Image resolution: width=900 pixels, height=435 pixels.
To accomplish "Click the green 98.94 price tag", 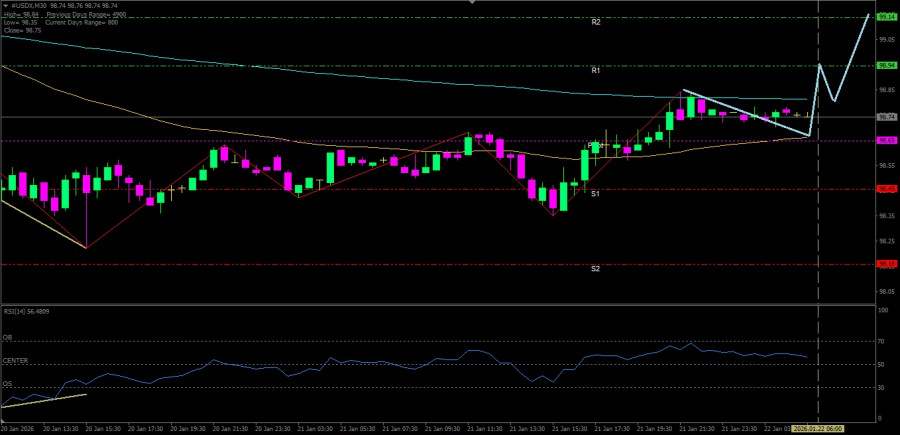I will click(x=887, y=65).
